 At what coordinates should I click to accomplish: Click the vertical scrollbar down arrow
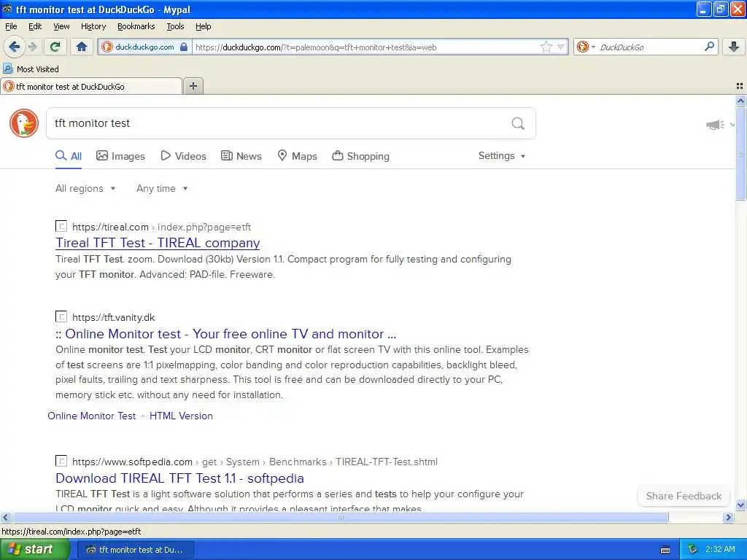click(740, 505)
